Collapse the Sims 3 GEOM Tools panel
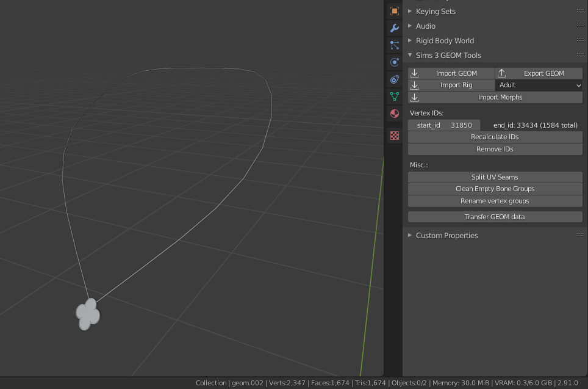The height and width of the screenshot is (389, 588). [x=448, y=56]
